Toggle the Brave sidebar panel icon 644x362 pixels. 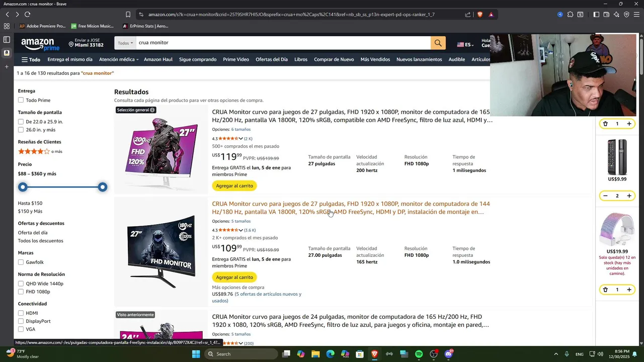(596, 15)
